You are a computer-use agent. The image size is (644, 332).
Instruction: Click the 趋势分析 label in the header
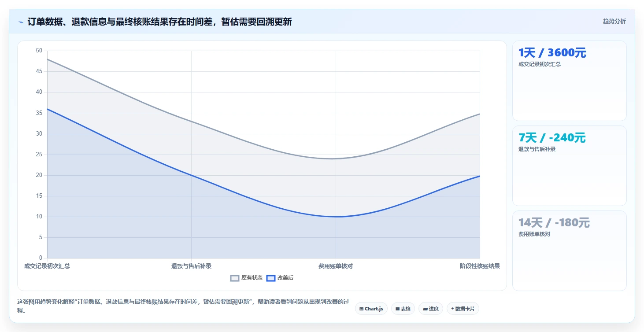pos(614,21)
